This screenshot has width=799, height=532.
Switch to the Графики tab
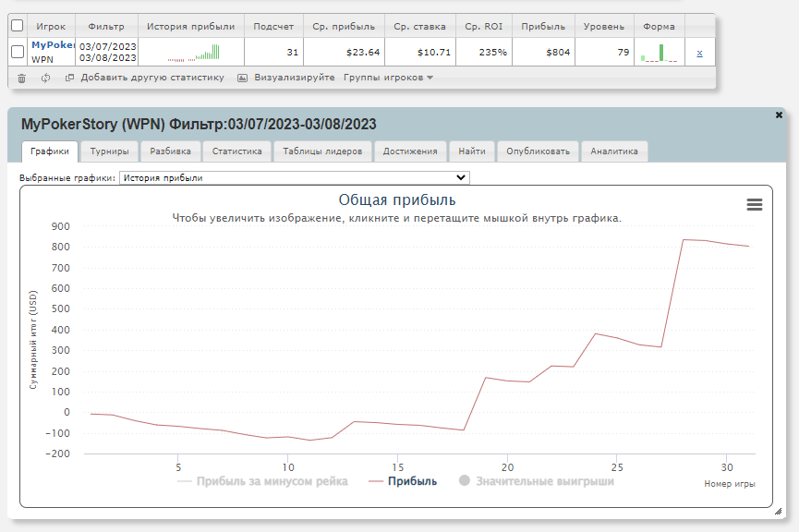(x=50, y=151)
